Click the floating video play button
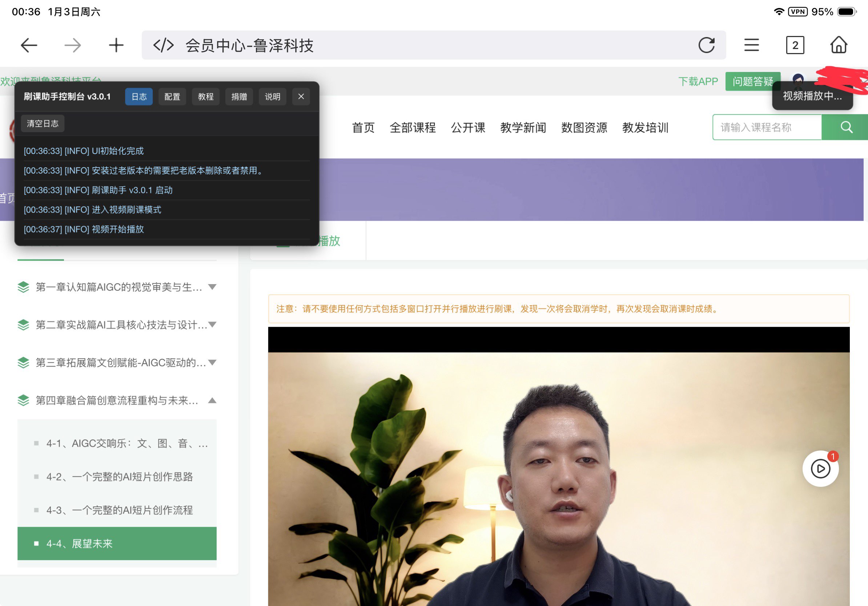868x606 pixels. tap(821, 468)
